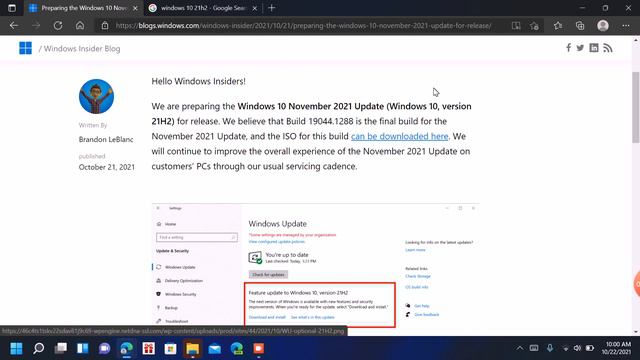The width and height of the screenshot is (640, 360).
Task: Open Brandon LeBlanc author link
Action: click(x=106, y=139)
